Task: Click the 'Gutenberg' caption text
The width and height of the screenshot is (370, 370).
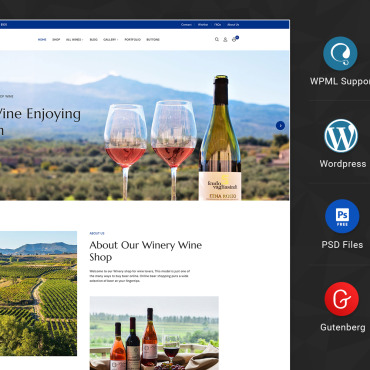Action: (x=343, y=327)
